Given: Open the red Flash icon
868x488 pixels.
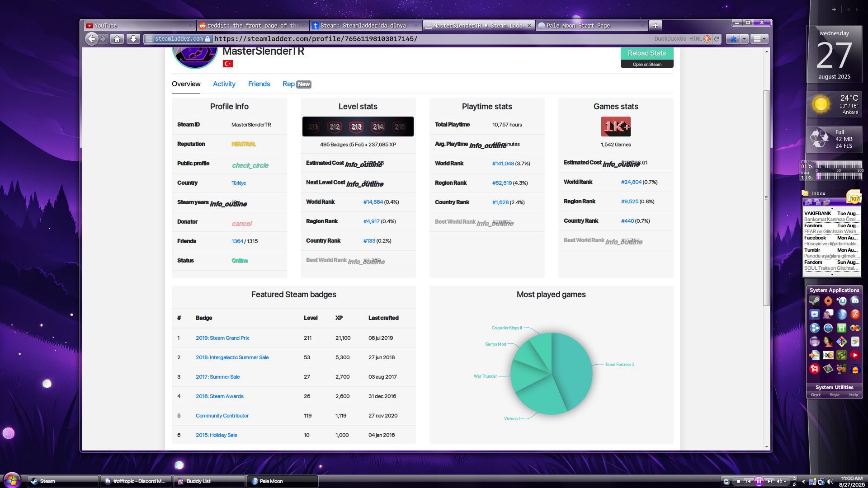Looking at the screenshot, I should 855,314.
